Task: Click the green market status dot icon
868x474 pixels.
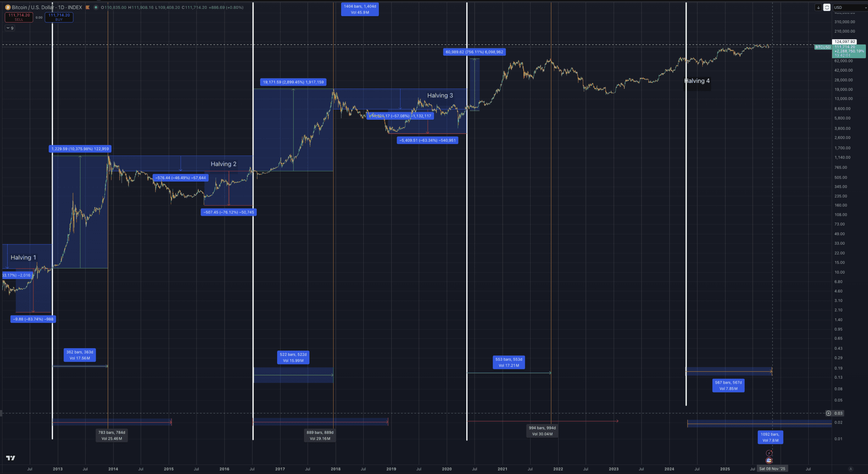Action: pyautogui.click(x=96, y=7)
